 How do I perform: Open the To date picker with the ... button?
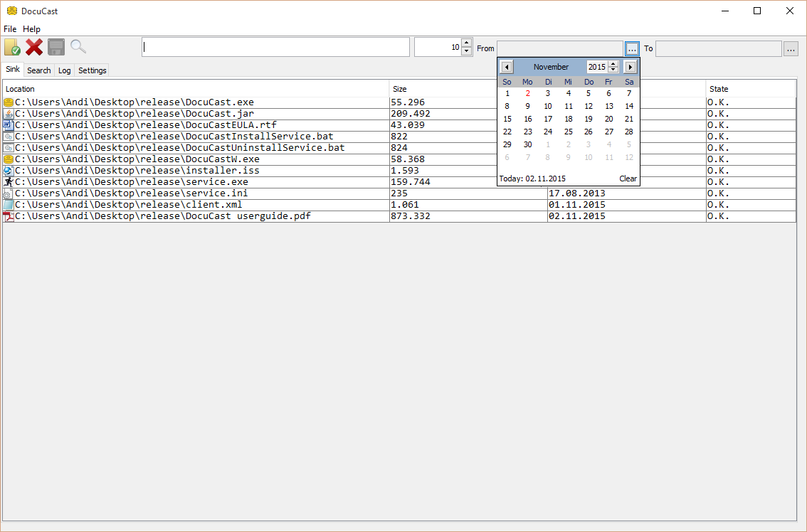pos(791,49)
